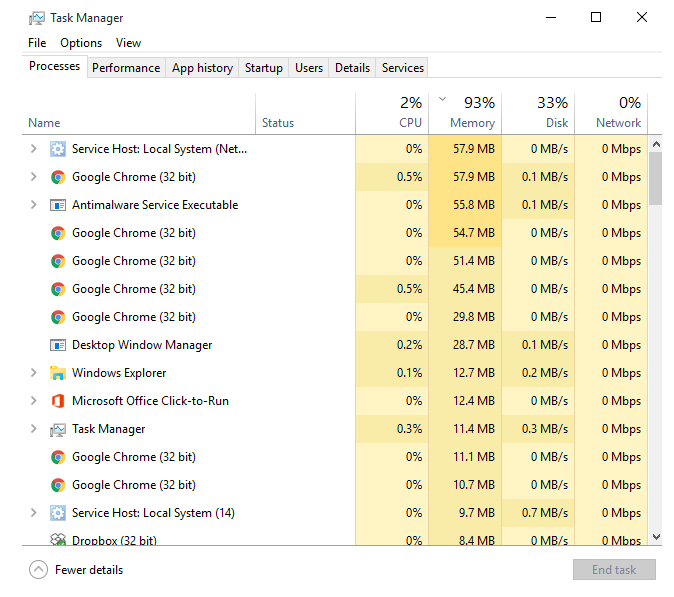This screenshot has width=674, height=597.
Task: Click the Fewer details arrow icon
Action: tap(38, 570)
